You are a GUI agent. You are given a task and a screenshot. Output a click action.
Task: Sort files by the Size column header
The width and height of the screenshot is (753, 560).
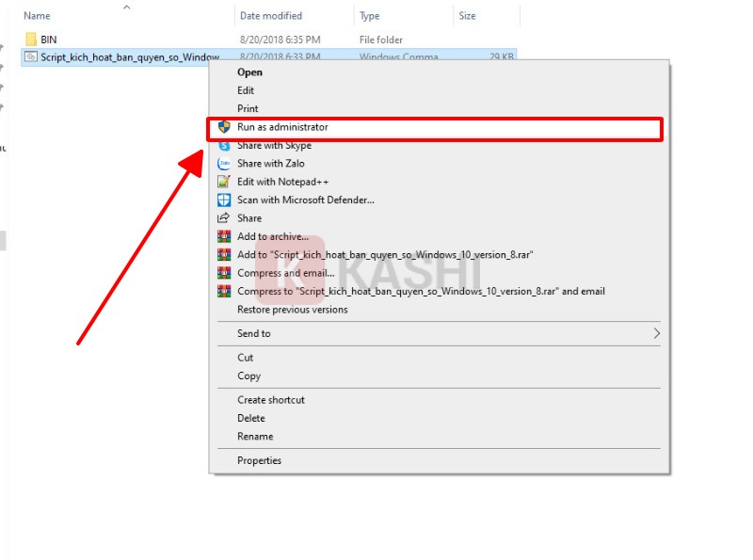click(x=467, y=16)
